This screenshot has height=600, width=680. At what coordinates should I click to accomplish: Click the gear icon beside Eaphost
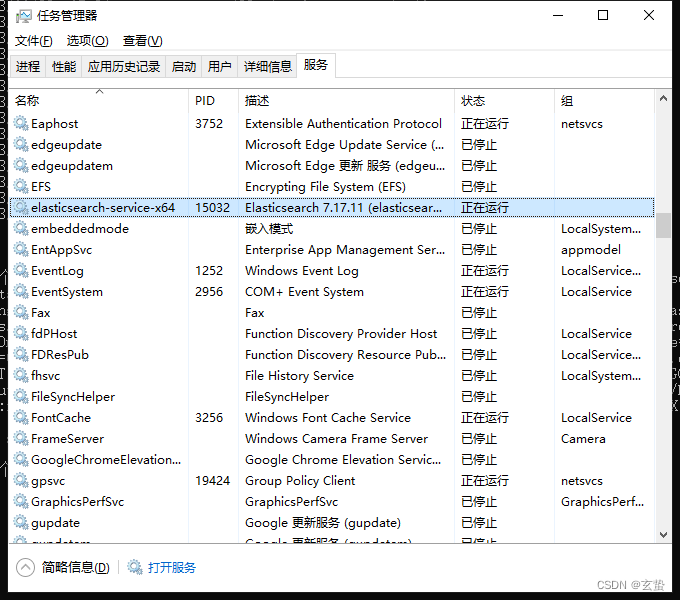(21, 124)
